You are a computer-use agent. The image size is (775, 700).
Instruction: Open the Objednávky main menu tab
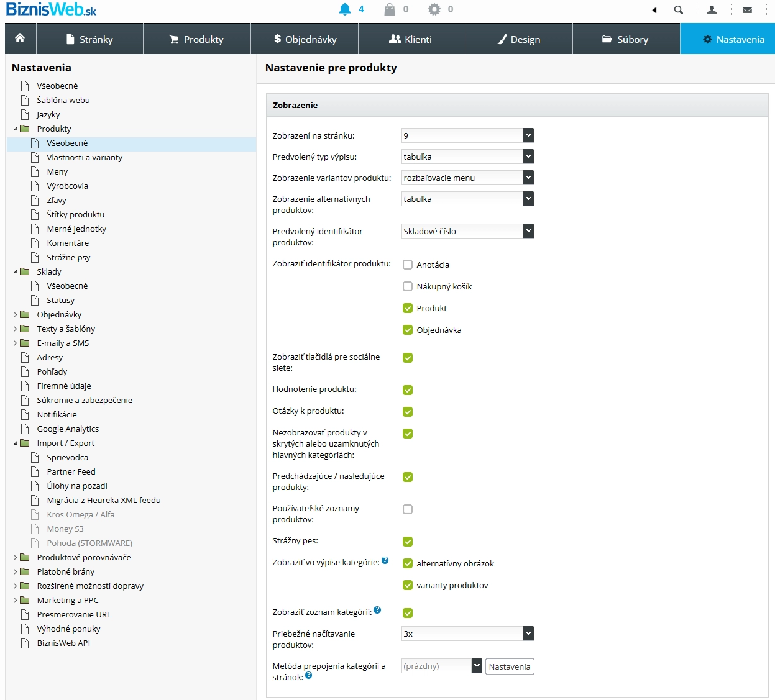click(x=305, y=39)
